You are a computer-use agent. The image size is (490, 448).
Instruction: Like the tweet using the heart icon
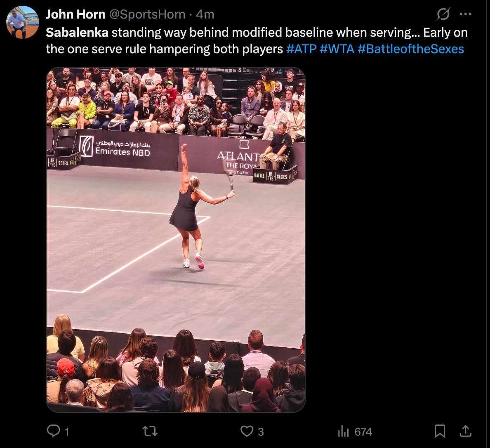(x=247, y=431)
